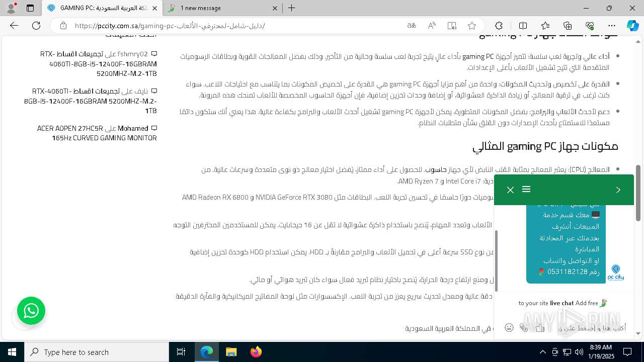This screenshot has width=644, height=362.
Task: Open the Favorites list
Action: coord(545,26)
